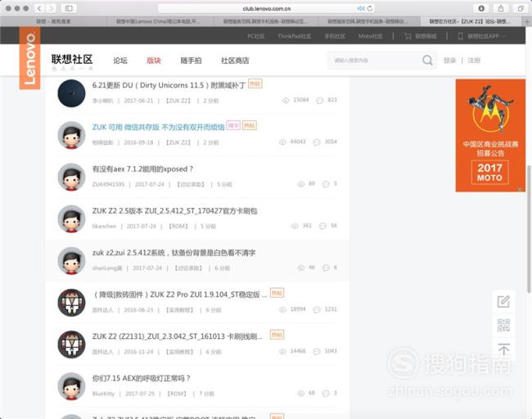This screenshot has height=419, width=532.
Task: Open the aex 7.1.2 xposed post
Action: coord(142,169)
